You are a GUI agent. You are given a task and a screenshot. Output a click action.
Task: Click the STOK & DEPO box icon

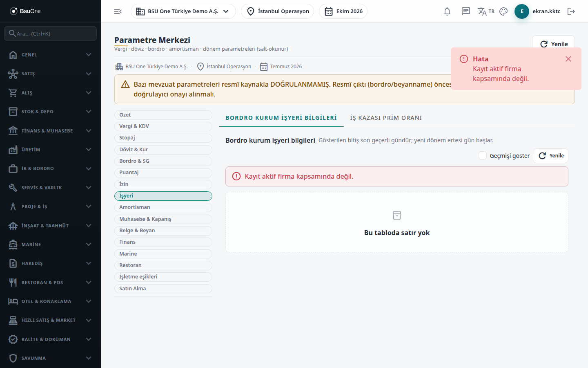pos(13,112)
